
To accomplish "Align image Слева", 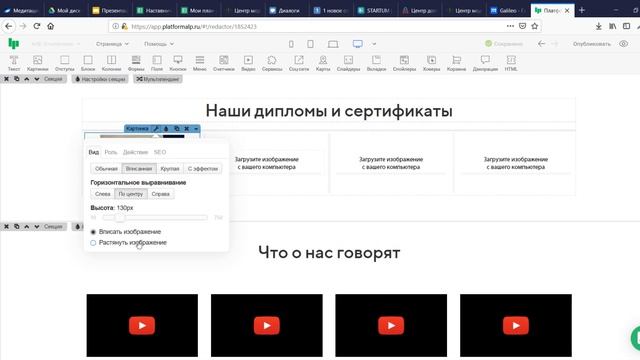I will pos(102,194).
